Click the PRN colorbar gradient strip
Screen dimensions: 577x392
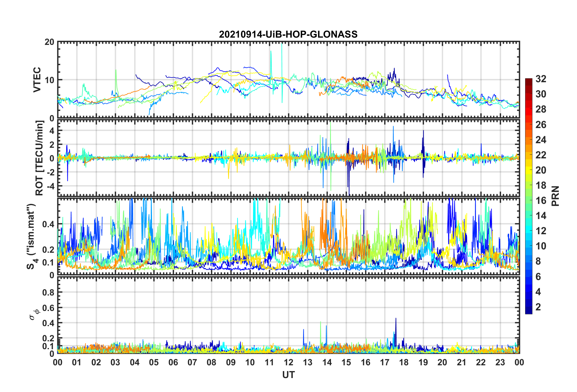[x=529, y=196]
